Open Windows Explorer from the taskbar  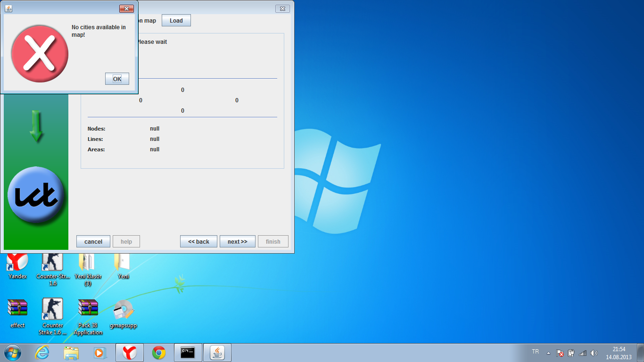71,353
